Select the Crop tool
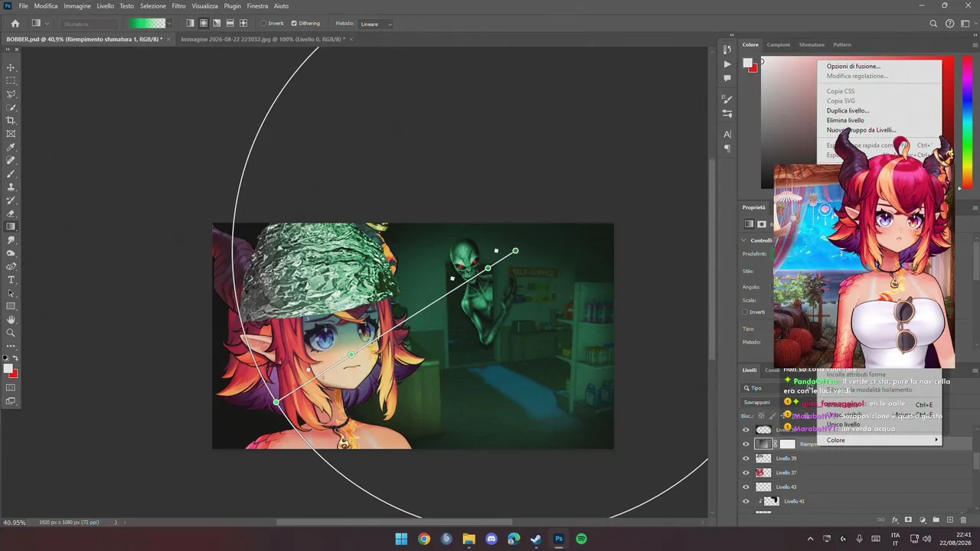Viewport: 980px width, 551px height. (11, 120)
